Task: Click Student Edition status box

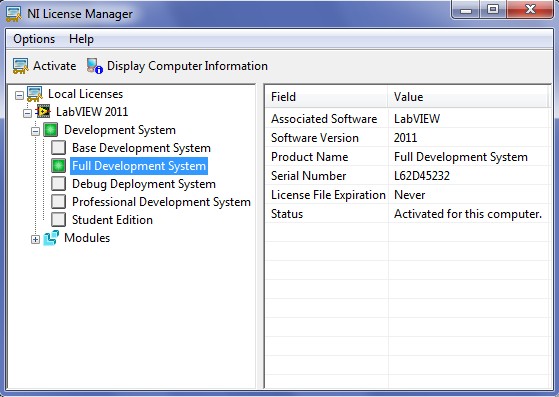Action: pyautogui.click(x=58, y=220)
